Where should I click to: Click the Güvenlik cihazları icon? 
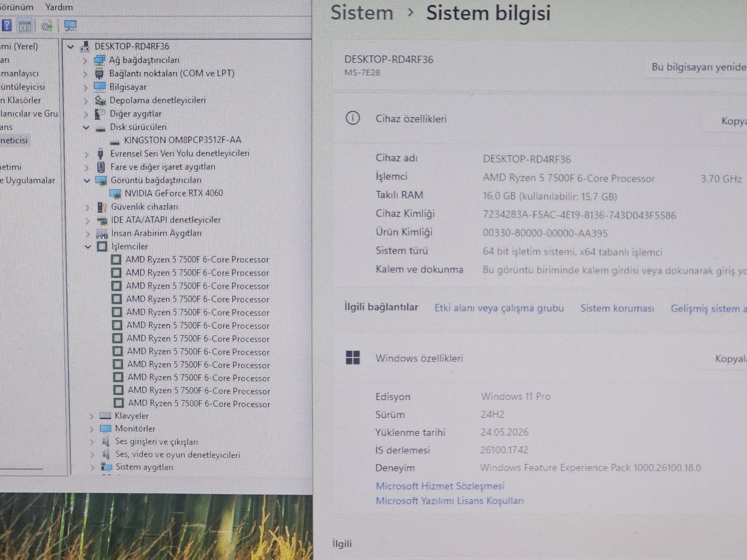(x=102, y=207)
